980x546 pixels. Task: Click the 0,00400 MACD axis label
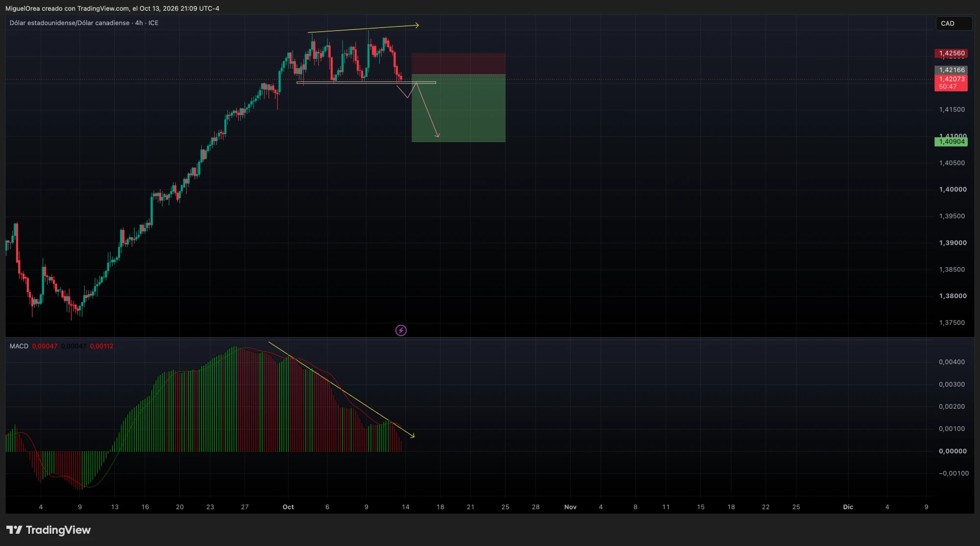pyautogui.click(x=952, y=362)
